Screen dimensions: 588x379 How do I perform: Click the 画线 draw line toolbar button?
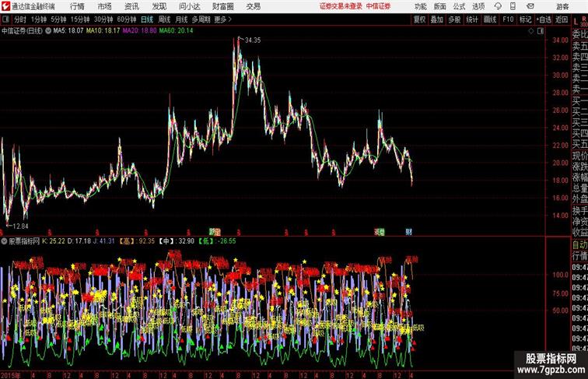490,19
